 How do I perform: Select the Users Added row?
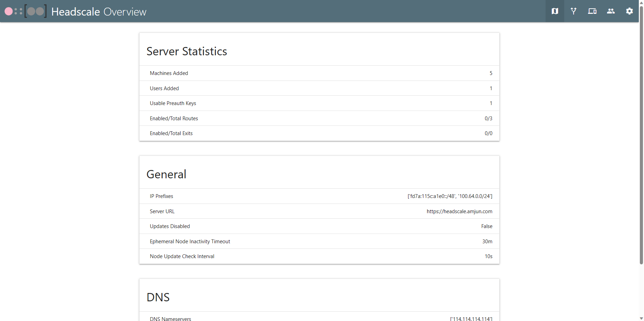point(319,88)
